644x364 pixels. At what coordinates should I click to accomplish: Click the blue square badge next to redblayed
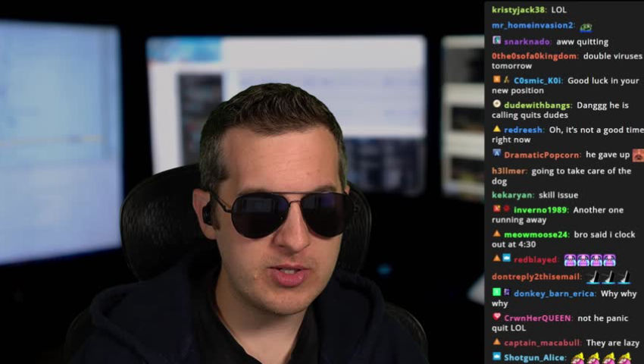point(506,259)
